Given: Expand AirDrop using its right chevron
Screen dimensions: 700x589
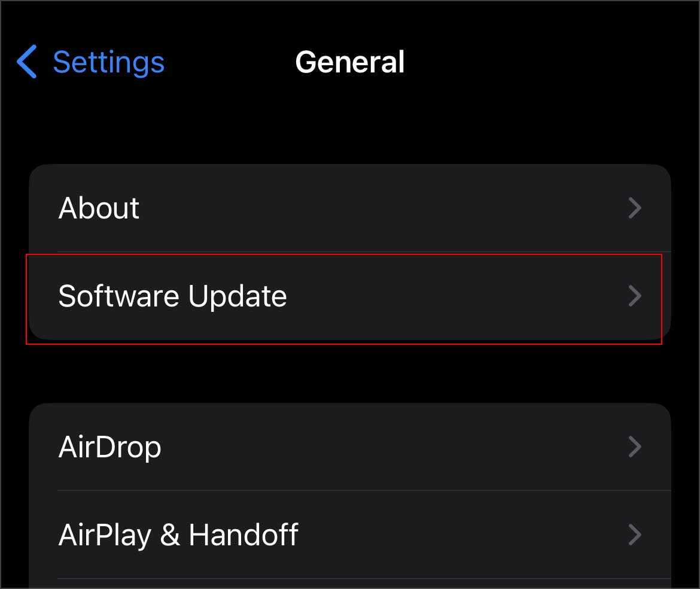Looking at the screenshot, I should click(x=635, y=447).
